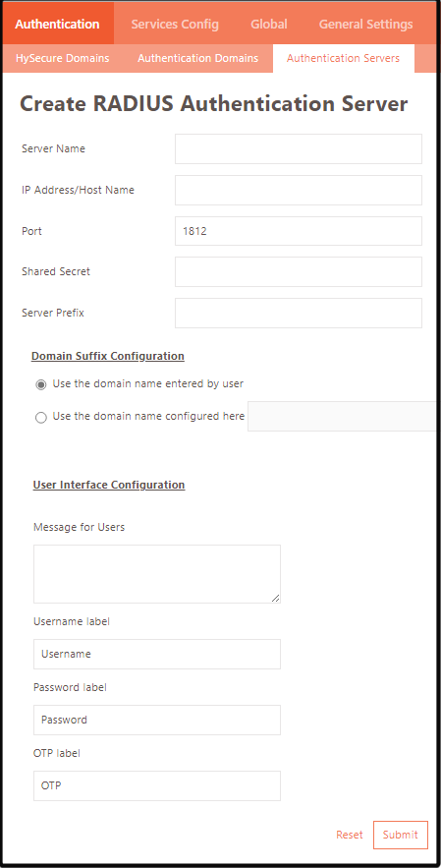Click the Reset link
This screenshot has height=868, width=441.
point(350,835)
